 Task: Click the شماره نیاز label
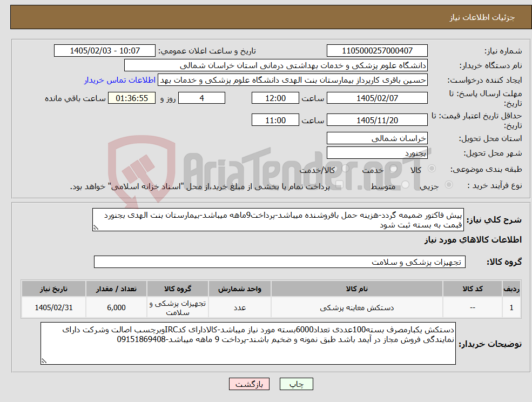tap(503, 51)
